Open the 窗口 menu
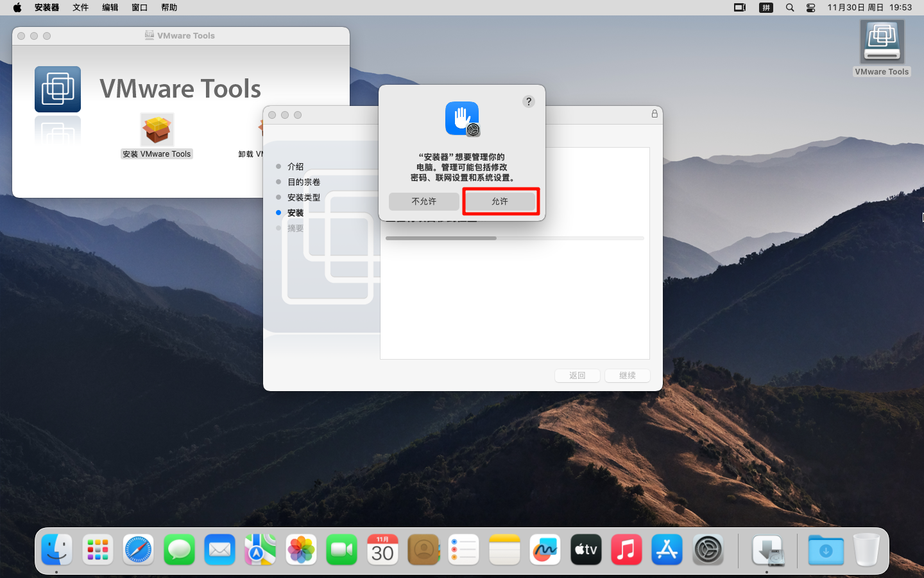Screen dimensions: 924x578 [140, 8]
